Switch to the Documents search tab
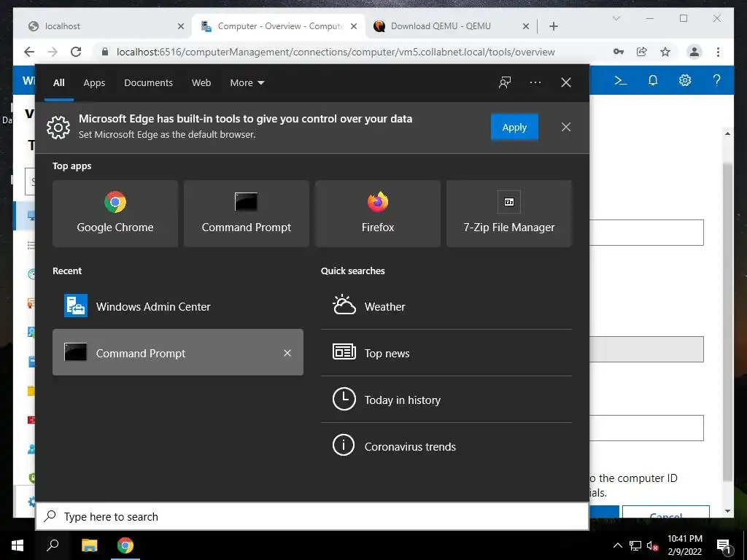Image resolution: width=747 pixels, height=560 pixels. (149, 83)
